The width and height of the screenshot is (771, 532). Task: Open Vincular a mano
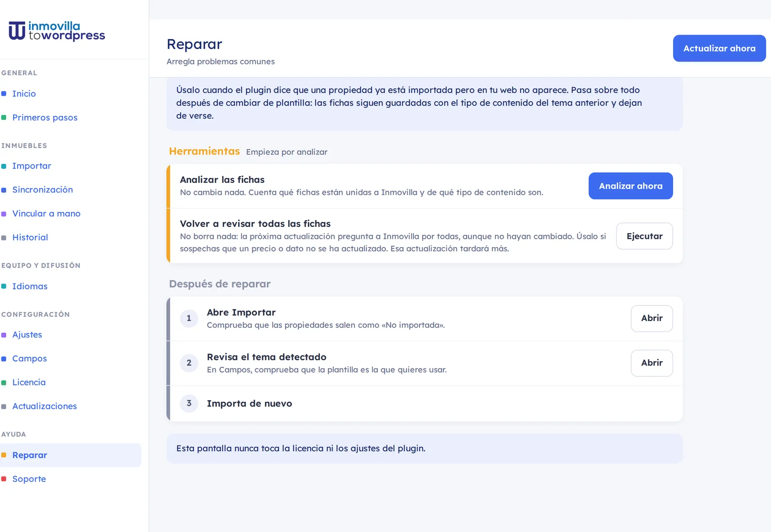[x=46, y=213]
